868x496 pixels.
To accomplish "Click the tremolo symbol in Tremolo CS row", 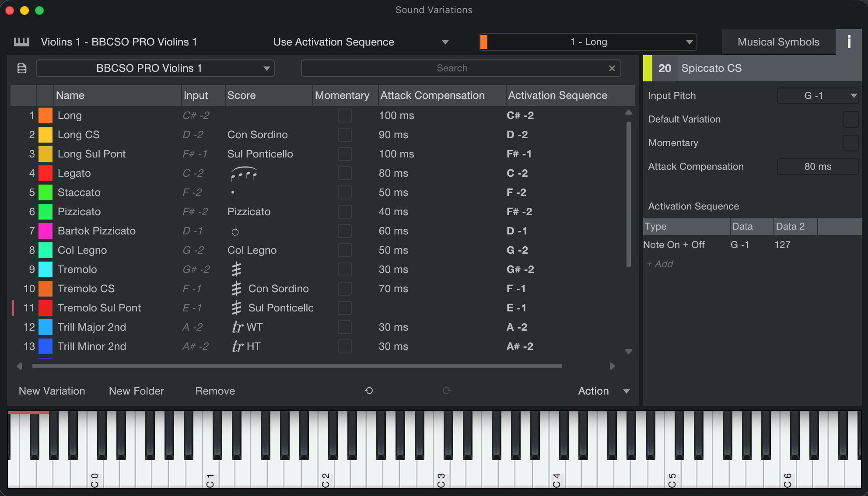I will point(236,289).
